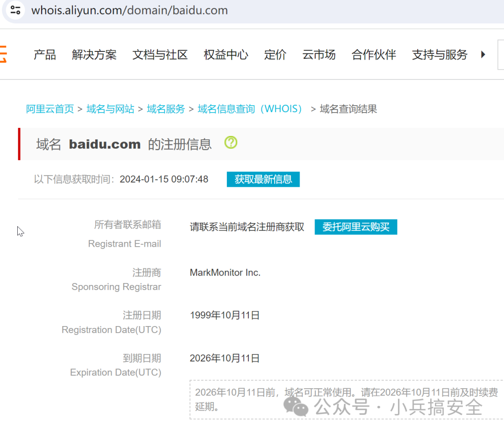Open the 支持与服务 menu

pos(440,55)
